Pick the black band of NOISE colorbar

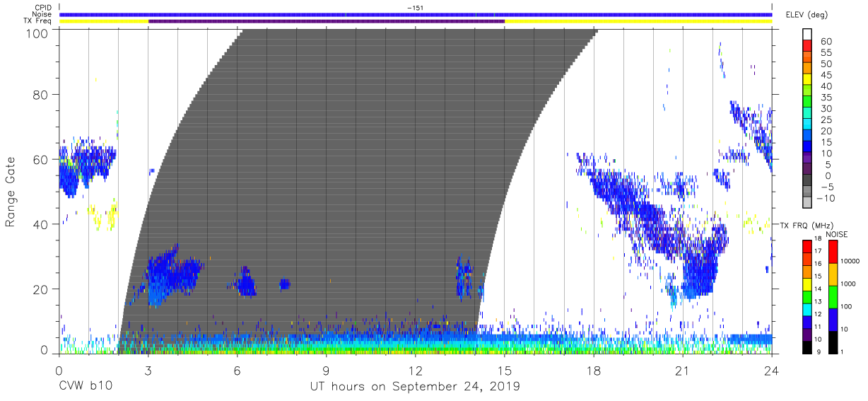click(x=833, y=341)
